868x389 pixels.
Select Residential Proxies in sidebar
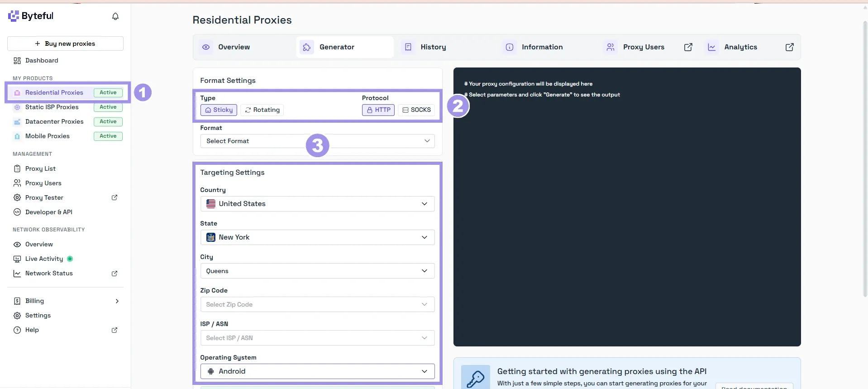click(x=68, y=92)
